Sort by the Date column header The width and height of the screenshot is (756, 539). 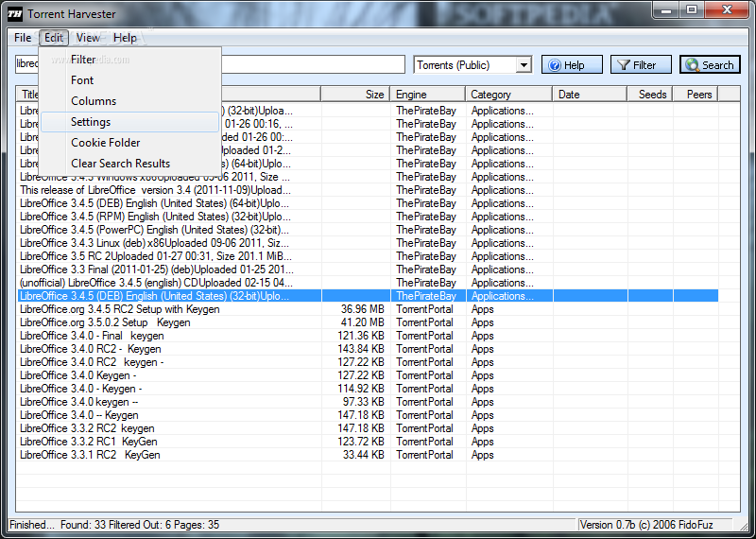pos(590,95)
